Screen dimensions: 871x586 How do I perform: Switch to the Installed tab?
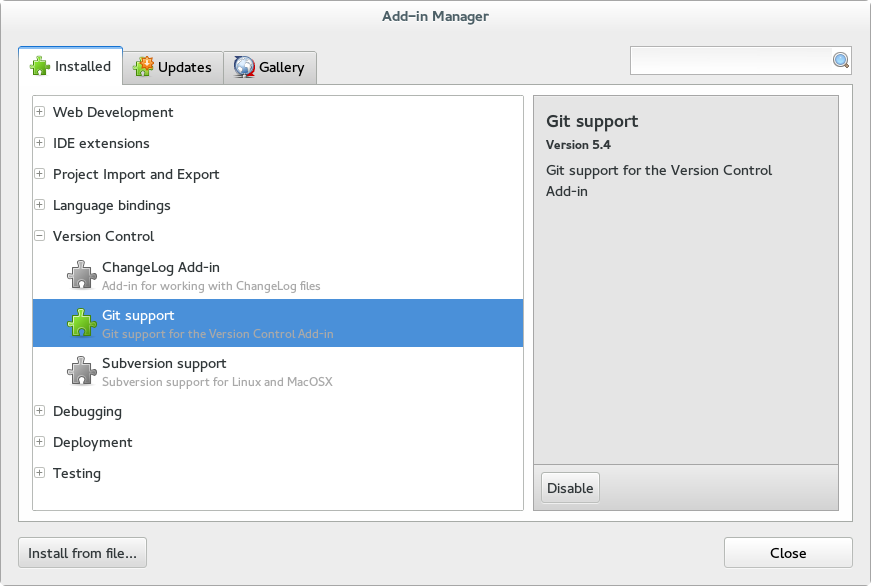[x=71, y=66]
